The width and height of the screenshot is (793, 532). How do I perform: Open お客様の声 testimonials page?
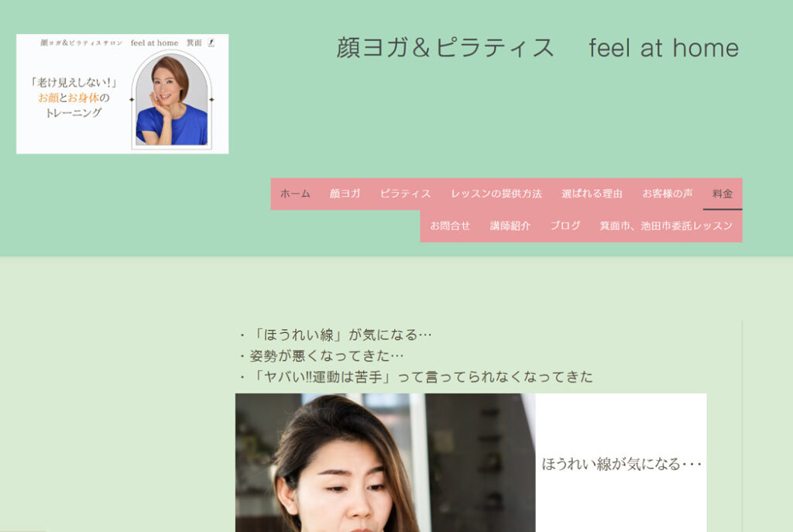(x=668, y=194)
